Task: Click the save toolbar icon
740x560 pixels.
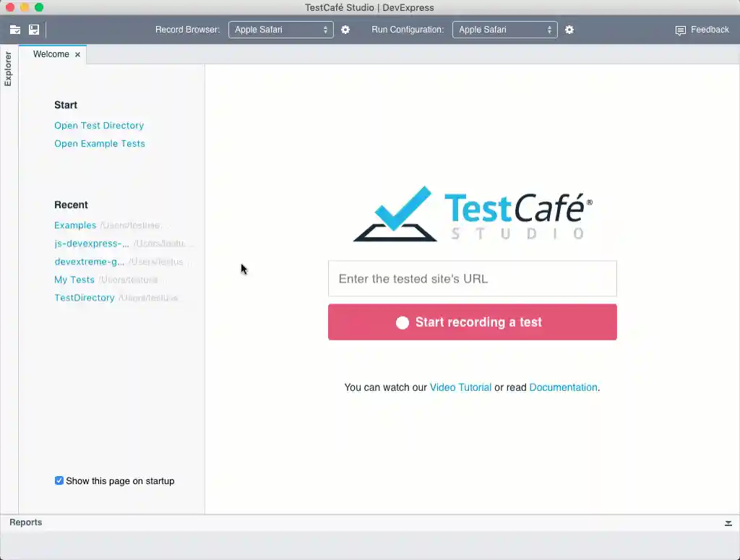Action: pos(33,30)
